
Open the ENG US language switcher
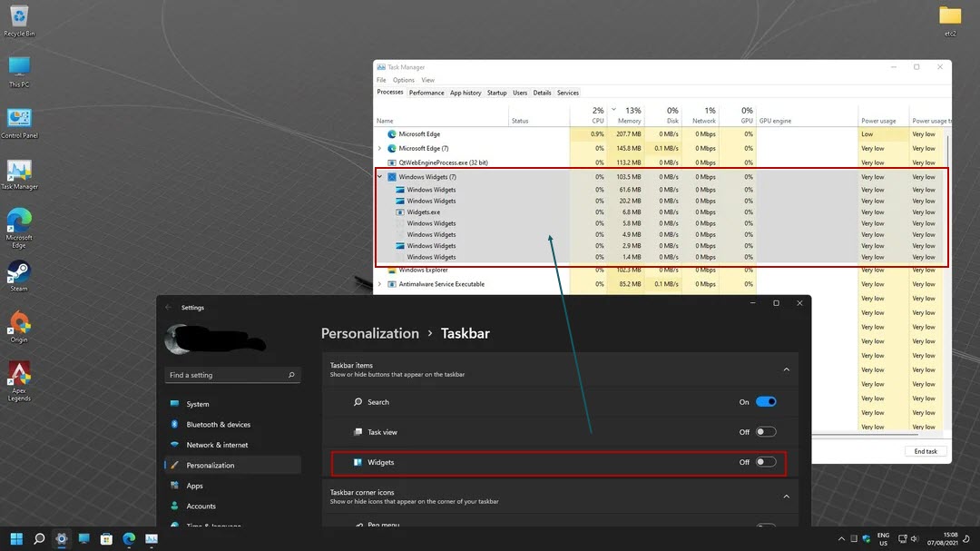tap(883, 539)
